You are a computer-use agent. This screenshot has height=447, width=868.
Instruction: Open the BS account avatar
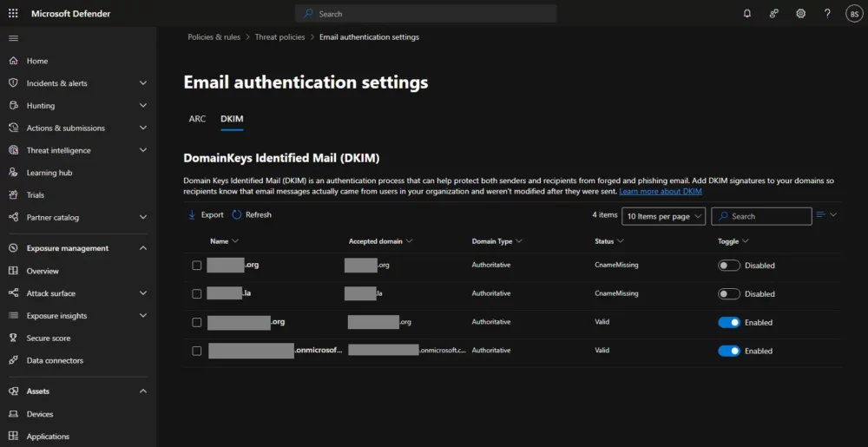tap(854, 14)
